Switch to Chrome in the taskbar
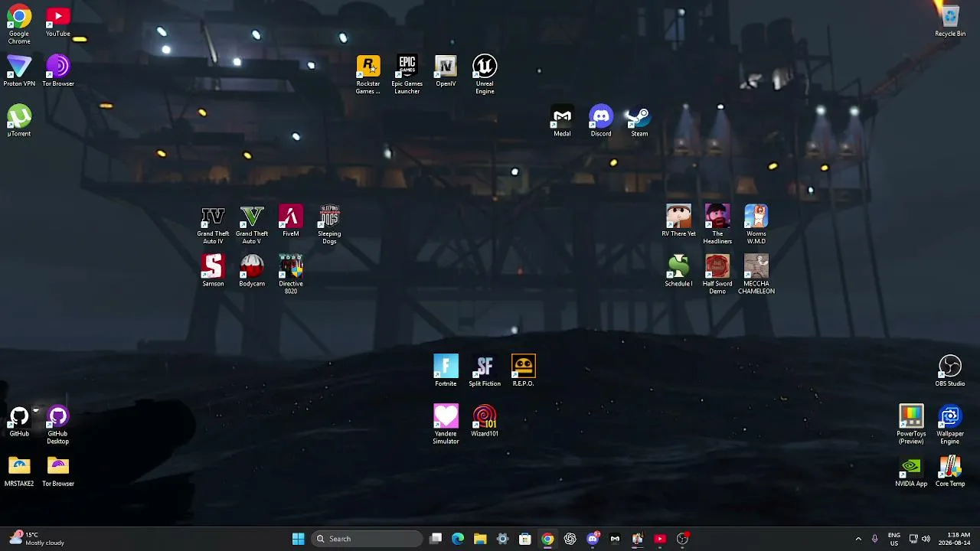This screenshot has height=551, width=980. 547,539
